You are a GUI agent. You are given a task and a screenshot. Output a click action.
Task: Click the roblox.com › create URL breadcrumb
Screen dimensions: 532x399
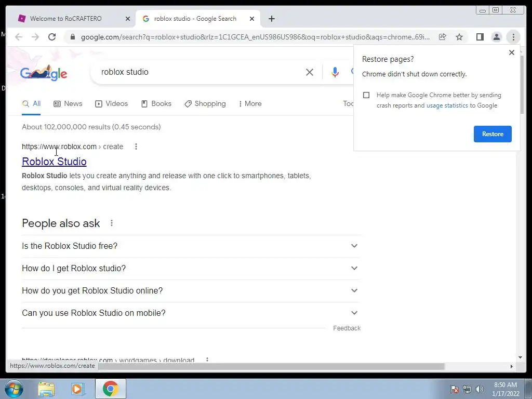click(73, 147)
